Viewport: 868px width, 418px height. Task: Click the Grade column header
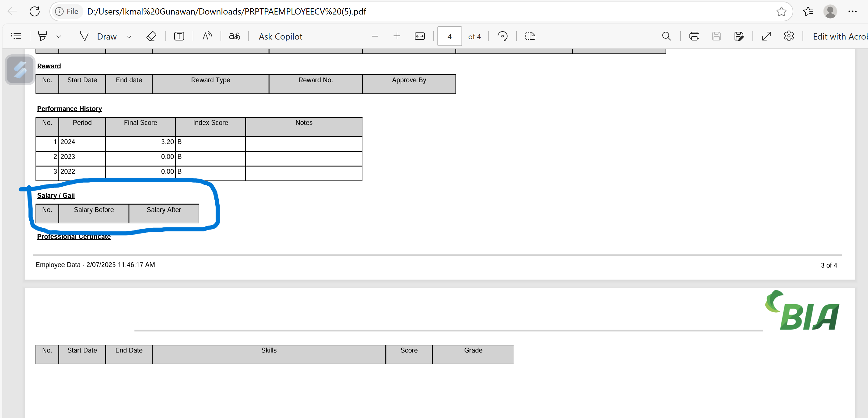point(473,354)
